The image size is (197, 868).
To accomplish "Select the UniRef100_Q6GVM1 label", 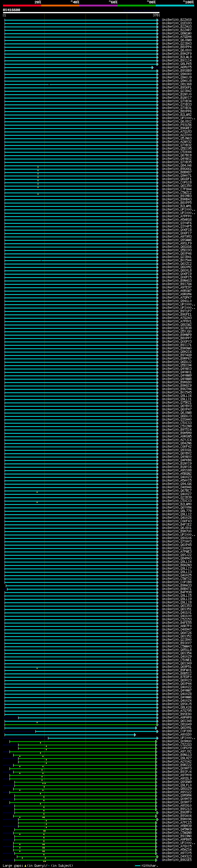I will point(177,728).
